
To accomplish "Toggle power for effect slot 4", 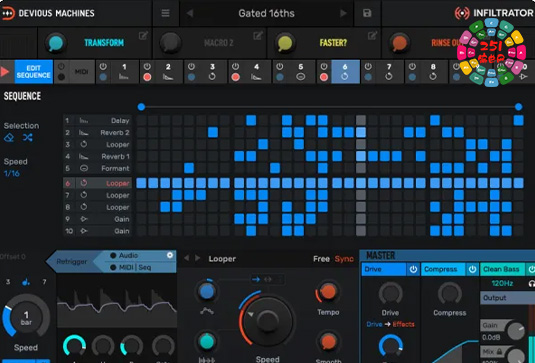I will pos(235,66).
